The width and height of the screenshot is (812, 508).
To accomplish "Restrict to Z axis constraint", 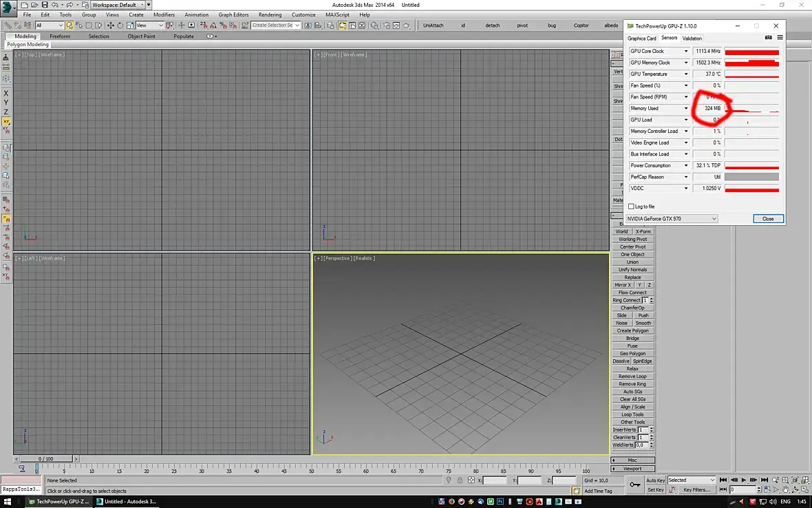I will pos(6,112).
